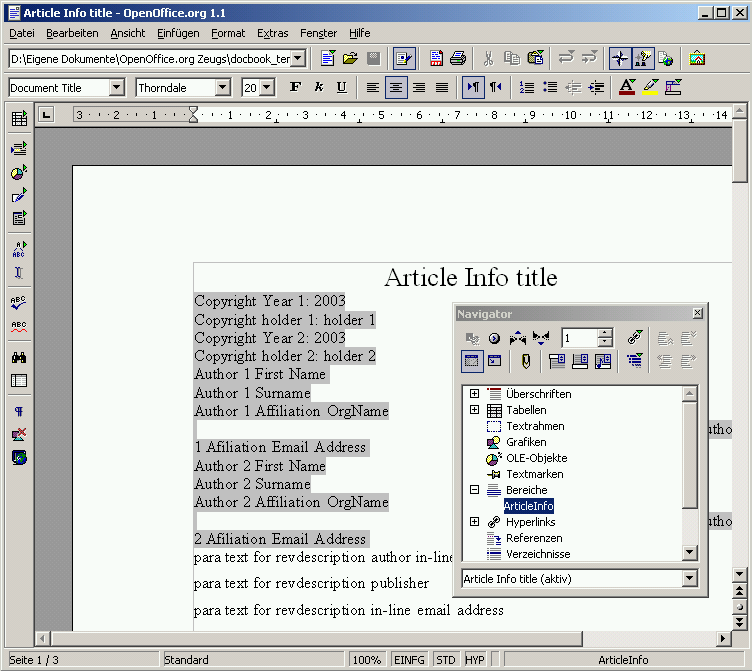Expand the Überschriften tree node
This screenshot has width=752, height=671.
pyautogui.click(x=474, y=394)
